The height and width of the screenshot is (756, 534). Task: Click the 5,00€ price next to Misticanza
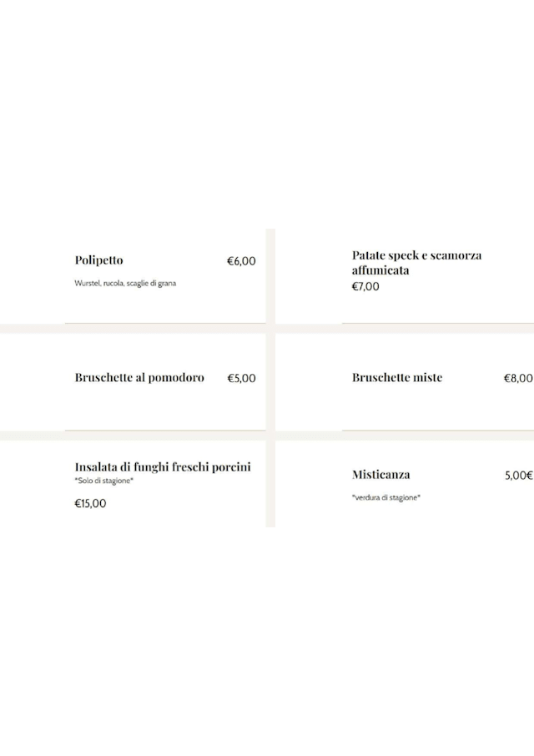click(518, 476)
